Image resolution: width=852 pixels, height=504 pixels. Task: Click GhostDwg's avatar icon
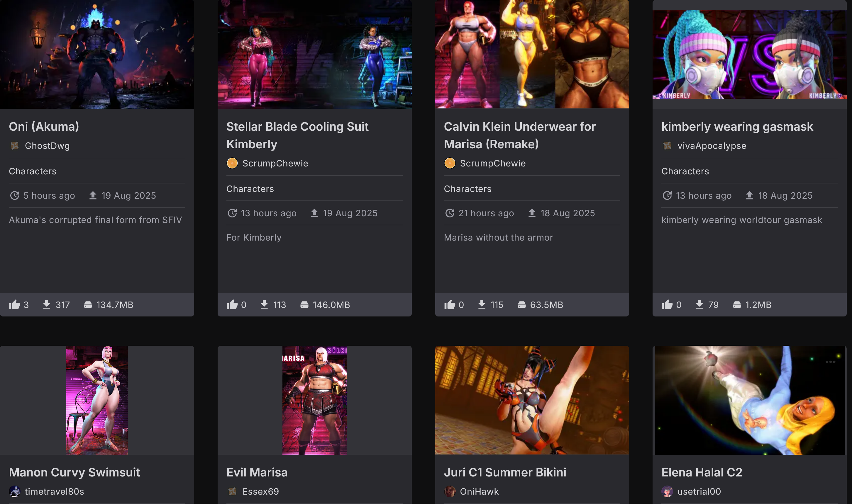click(x=15, y=146)
